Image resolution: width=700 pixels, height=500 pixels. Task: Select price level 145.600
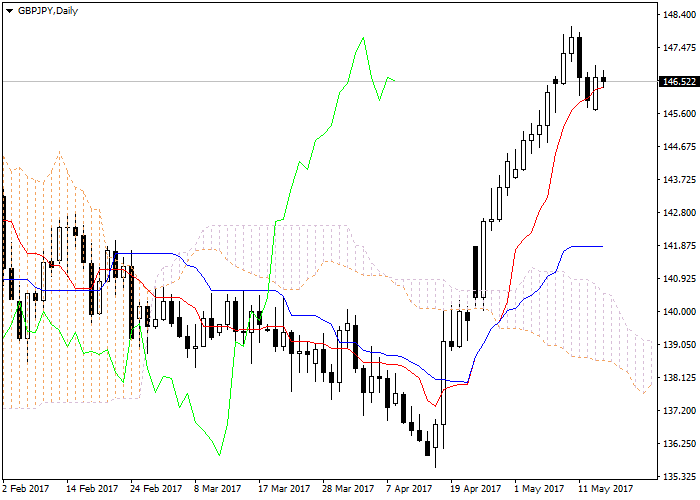pos(679,114)
